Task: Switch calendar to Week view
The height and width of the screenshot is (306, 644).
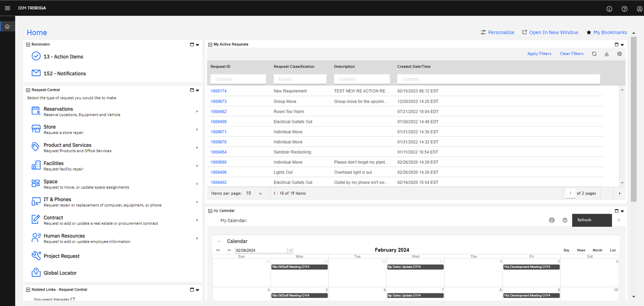Action: tap(581, 250)
